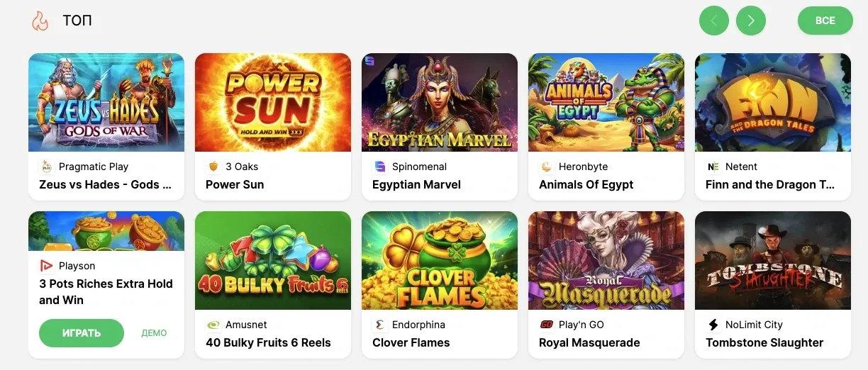
Task: Click the flame icon beside ТОП
Action: coord(40,21)
